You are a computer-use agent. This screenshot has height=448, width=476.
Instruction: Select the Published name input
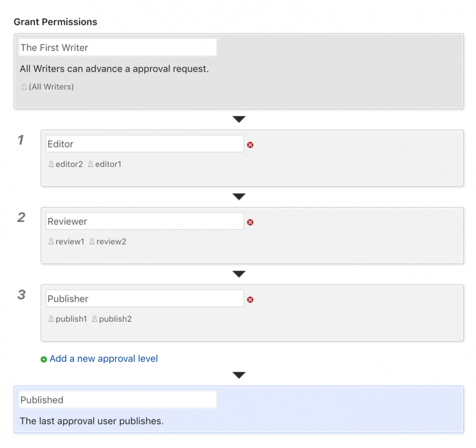117,400
